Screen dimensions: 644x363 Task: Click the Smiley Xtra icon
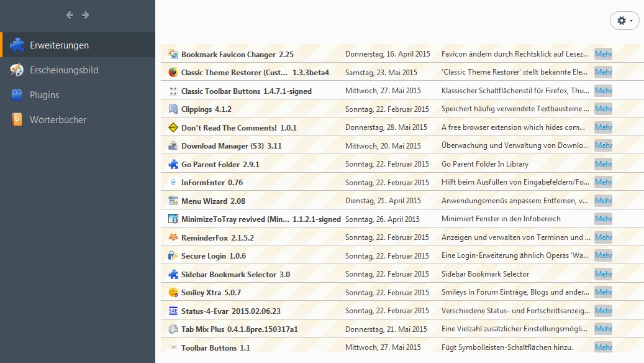click(x=173, y=292)
